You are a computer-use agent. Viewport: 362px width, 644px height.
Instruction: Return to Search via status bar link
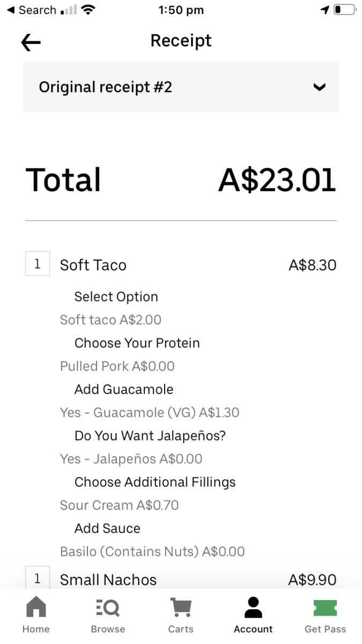click(31, 10)
